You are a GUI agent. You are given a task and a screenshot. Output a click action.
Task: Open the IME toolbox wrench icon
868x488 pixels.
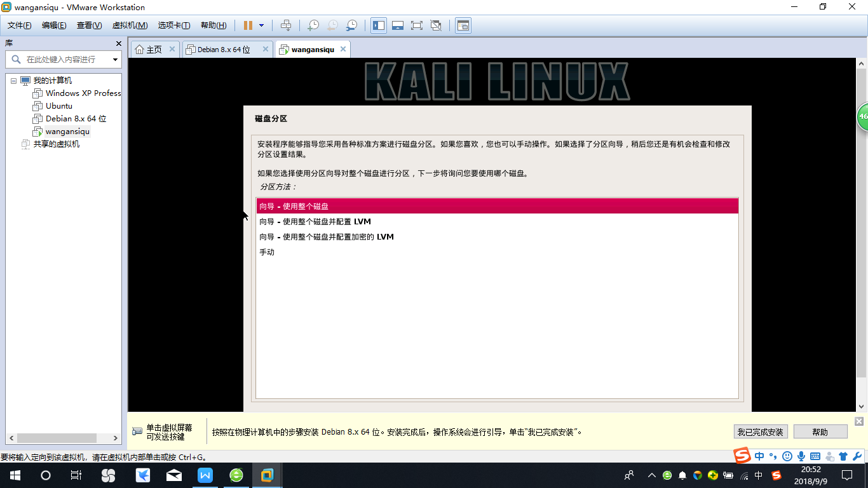pyautogui.click(x=857, y=456)
